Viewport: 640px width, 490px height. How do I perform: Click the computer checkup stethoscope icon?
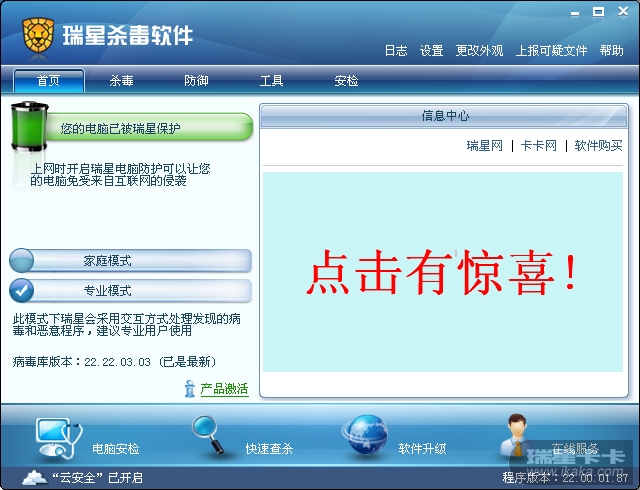point(59,438)
